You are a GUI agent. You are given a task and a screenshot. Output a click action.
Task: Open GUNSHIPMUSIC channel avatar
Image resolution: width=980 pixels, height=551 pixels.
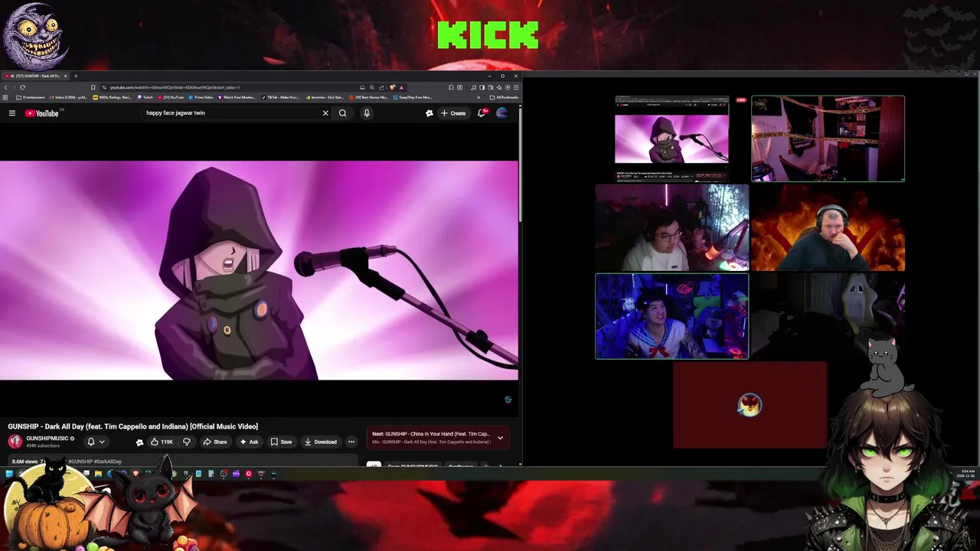pyautogui.click(x=15, y=442)
